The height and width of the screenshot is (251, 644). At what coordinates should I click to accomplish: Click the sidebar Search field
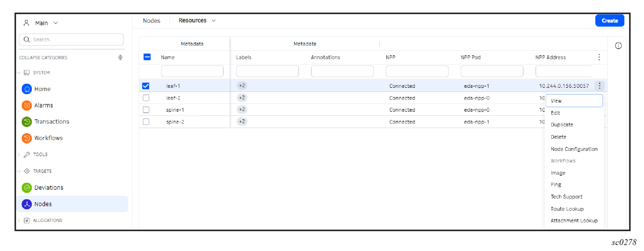pyautogui.click(x=71, y=40)
